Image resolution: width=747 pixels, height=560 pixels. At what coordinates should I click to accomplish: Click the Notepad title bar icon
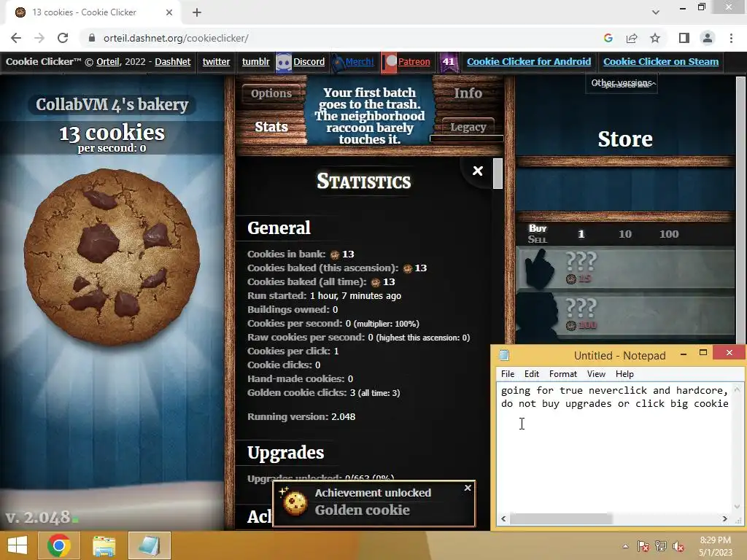click(x=504, y=355)
